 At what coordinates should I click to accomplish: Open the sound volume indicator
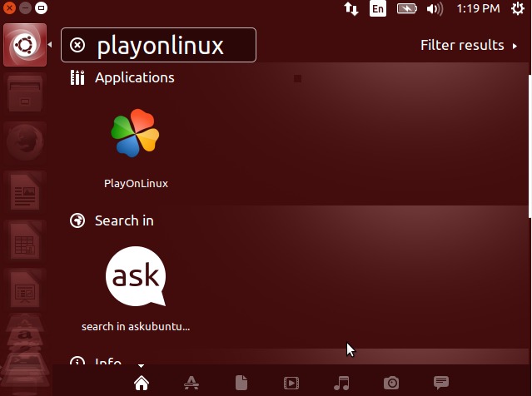[435, 8]
